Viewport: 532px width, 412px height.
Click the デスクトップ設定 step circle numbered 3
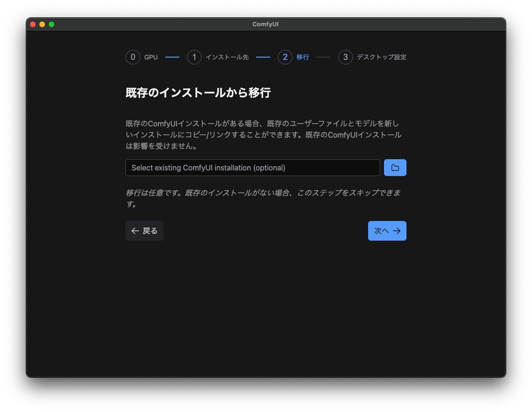[345, 57]
